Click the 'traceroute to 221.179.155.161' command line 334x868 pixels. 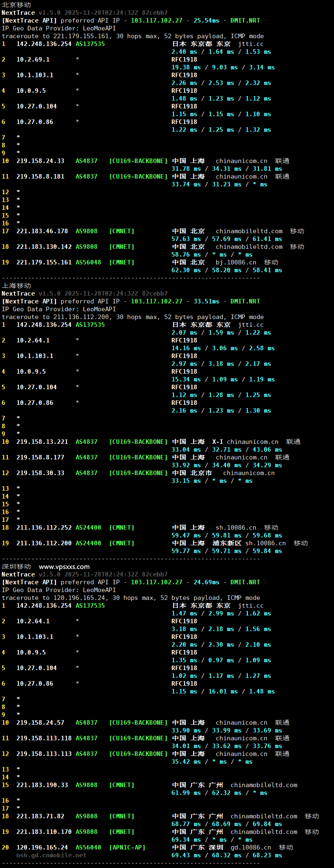(x=133, y=36)
